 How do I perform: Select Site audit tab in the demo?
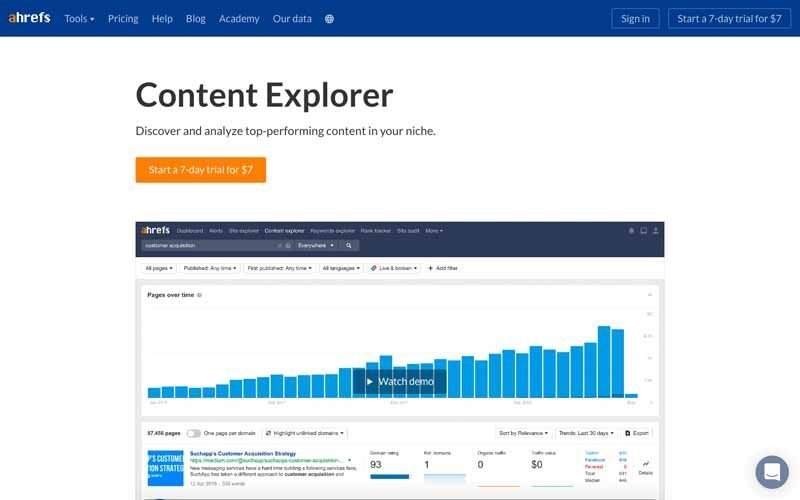coord(408,231)
